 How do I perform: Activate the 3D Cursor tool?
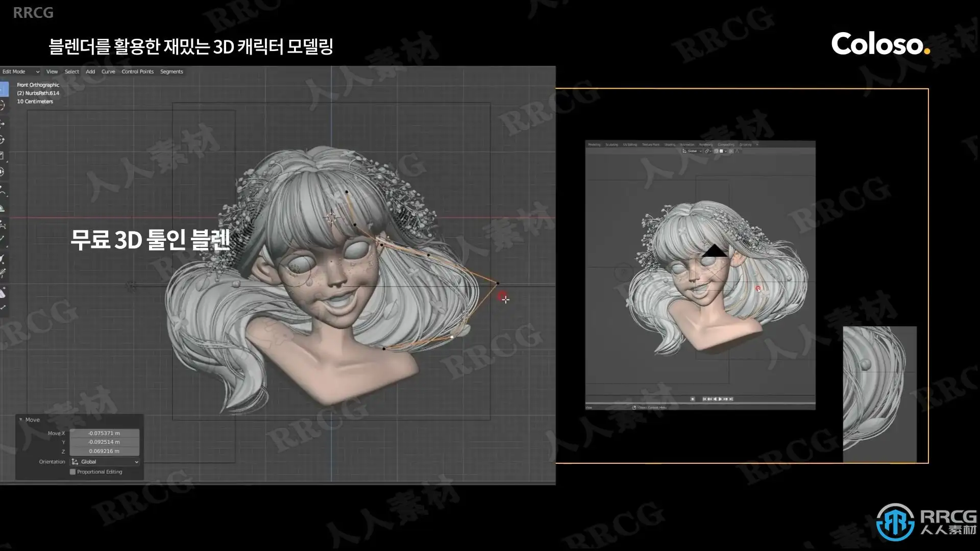tap(3, 106)
